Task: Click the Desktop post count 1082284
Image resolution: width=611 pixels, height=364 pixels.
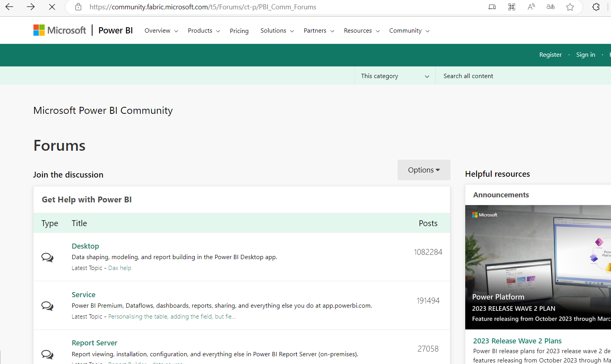Action: (428, 252)
